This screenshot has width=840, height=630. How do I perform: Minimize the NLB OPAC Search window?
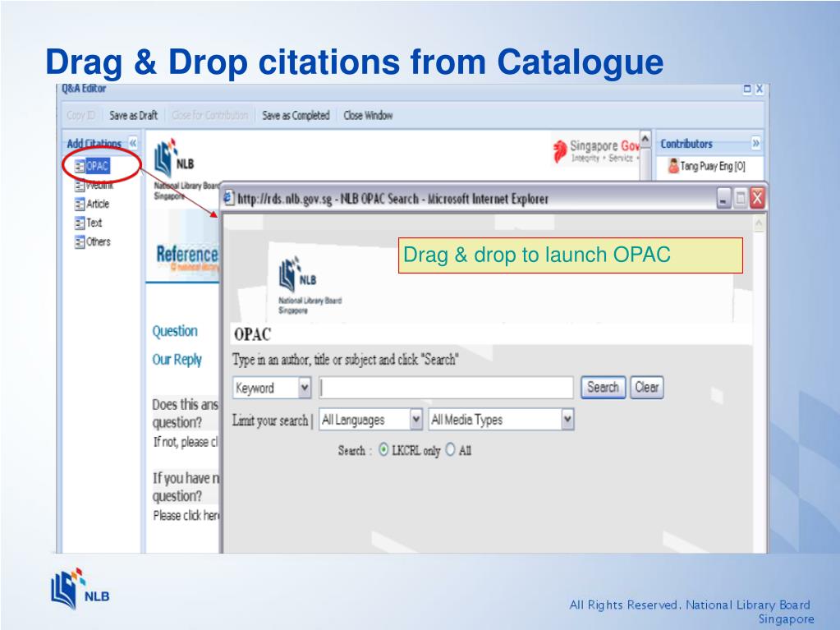pyautogui.click(x=723, y=199)
